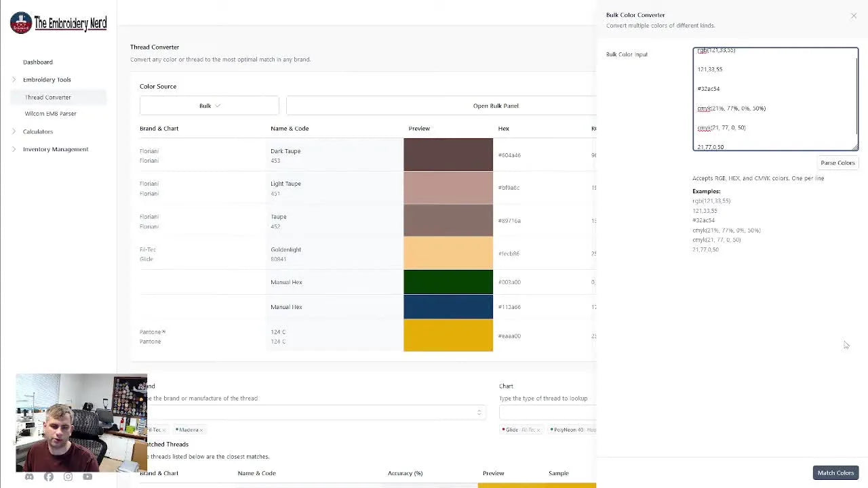Click hex value #604a46
This screenshot has width=868, height=488.
(x=509, y=155)
